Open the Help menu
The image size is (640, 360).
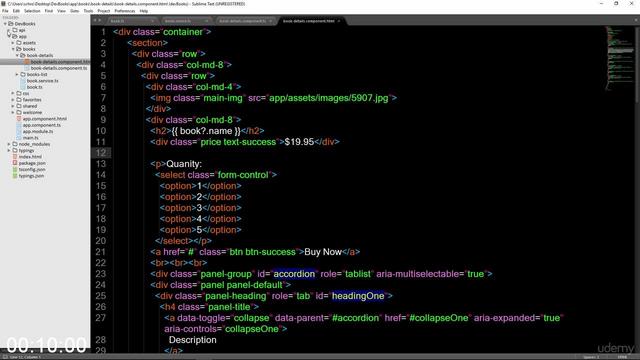(144, 11)
